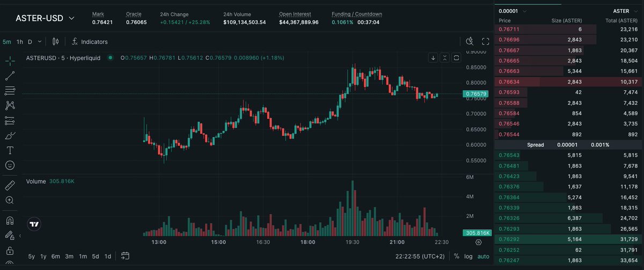Set chart range to 5d
This screenshot has width=644, height=270.
click(96, 256)
